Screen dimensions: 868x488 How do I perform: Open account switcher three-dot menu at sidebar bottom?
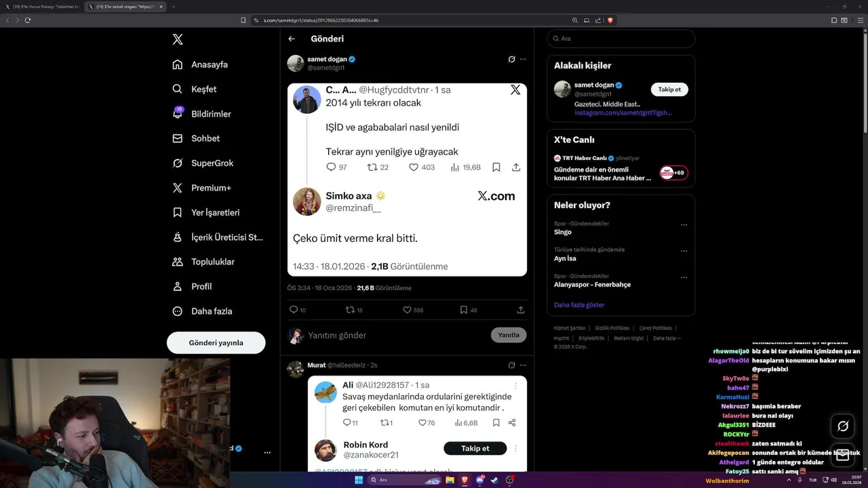[x=267, y=452]
